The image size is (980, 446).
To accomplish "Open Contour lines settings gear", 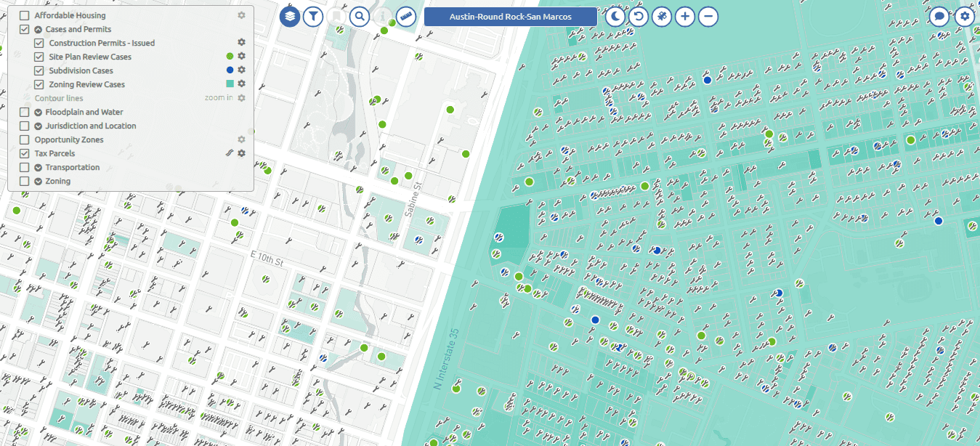I will tap(241, 98).
